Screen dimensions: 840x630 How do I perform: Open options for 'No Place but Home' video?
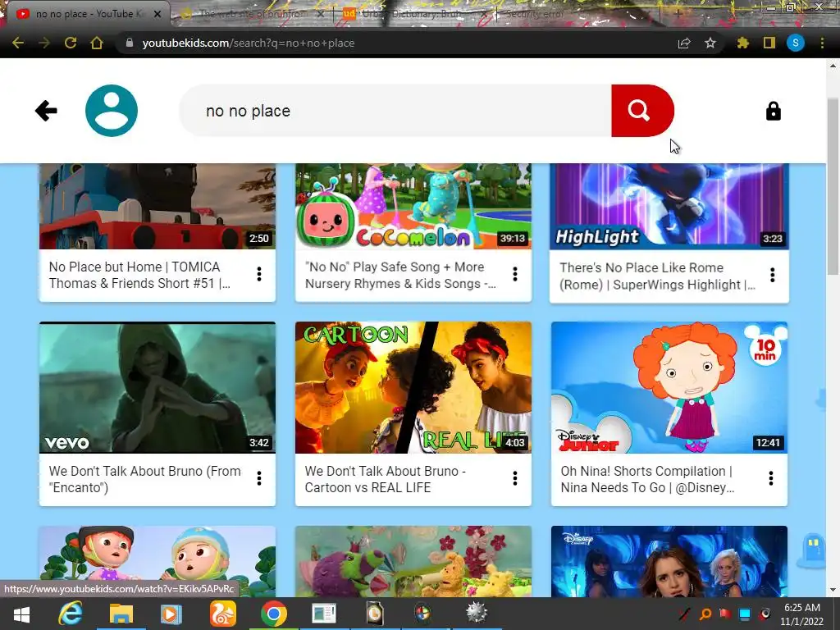click(x=259, y=274)
